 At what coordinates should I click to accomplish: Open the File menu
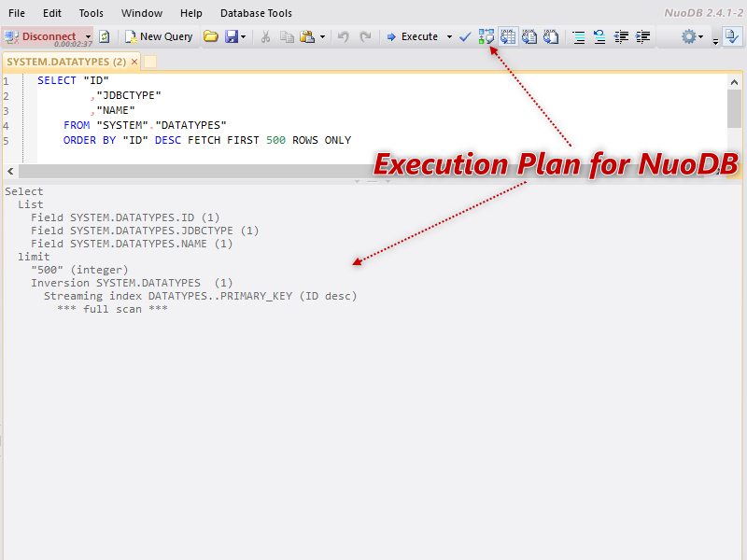point(17,13)
